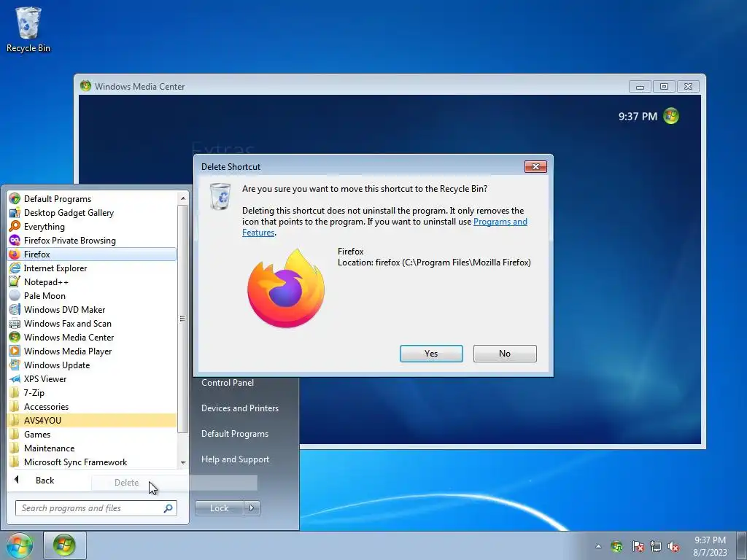Click the Start orb on the taskbar
747x560 pixels.
click(19, 545)
